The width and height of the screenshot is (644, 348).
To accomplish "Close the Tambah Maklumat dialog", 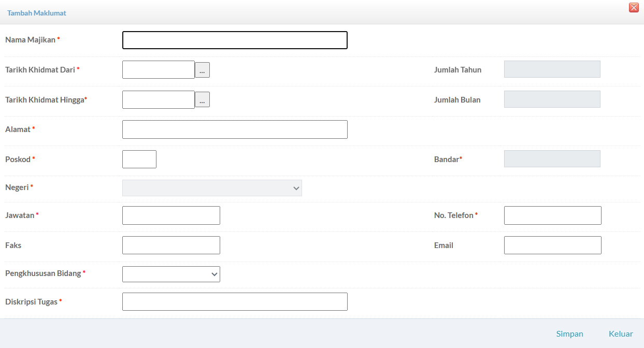I will tap(633, 7).
